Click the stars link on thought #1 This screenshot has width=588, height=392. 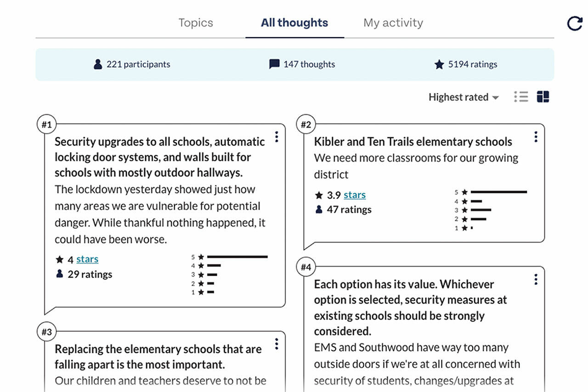tap(87, 259)
